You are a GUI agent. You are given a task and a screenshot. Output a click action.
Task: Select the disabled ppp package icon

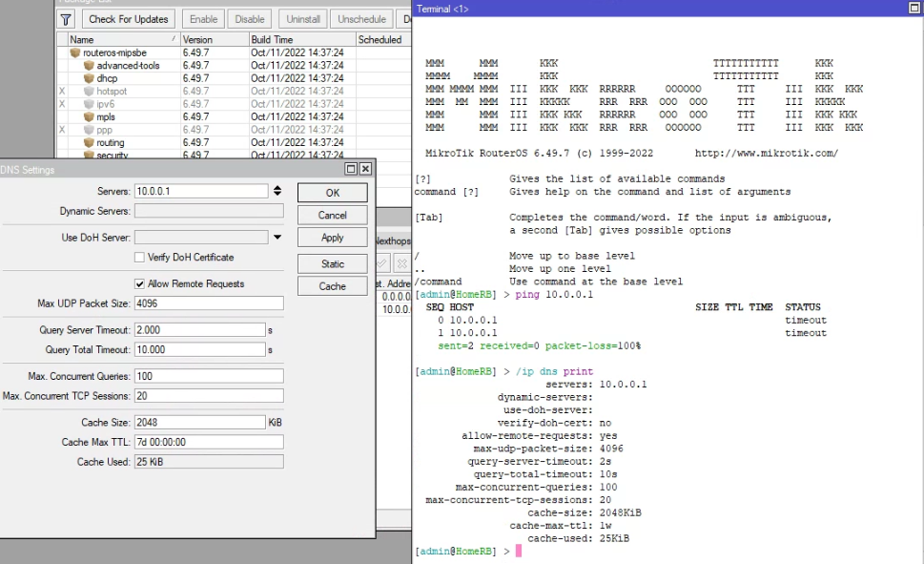point(89,130)
